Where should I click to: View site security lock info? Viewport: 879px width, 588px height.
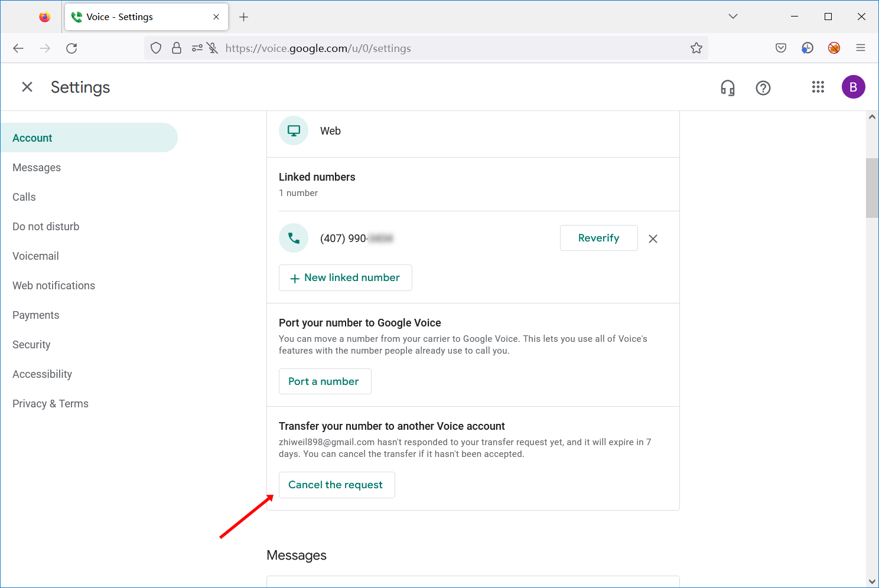(177, 48)
